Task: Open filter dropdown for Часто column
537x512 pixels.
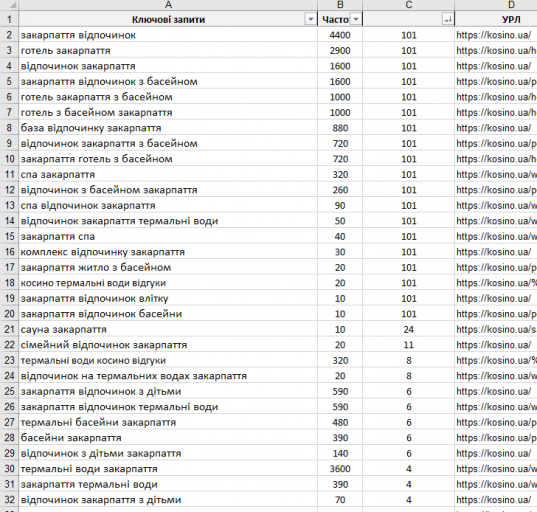Action: [x=356, y=20]
